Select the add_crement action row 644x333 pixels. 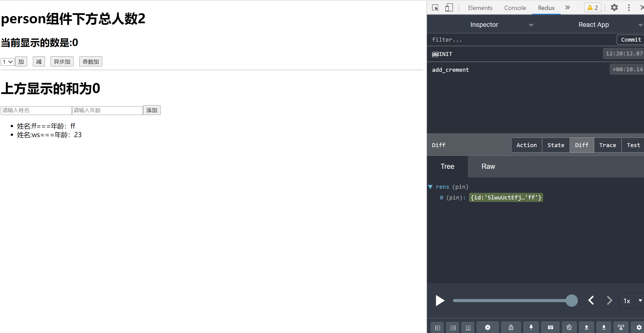tap(535, 70)
